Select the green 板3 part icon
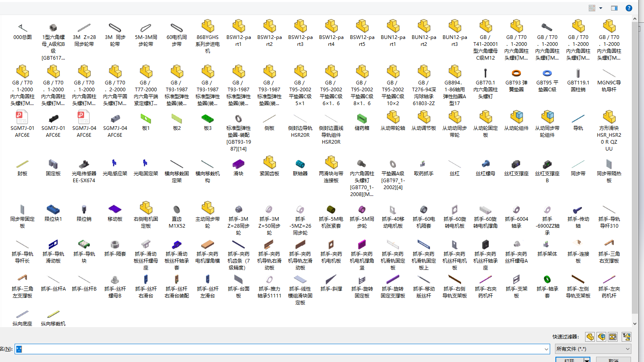The image size is (644, 362). pos(208,119)
